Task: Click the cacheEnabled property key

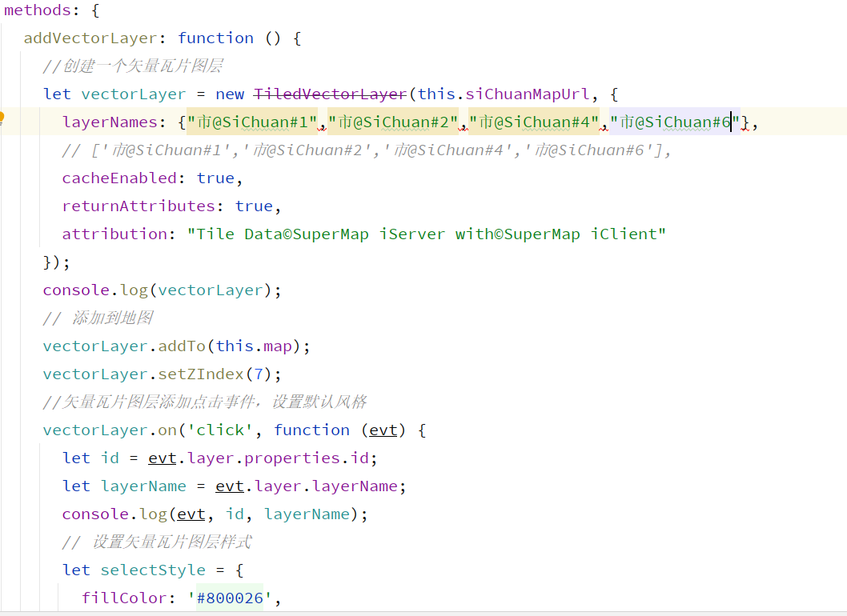Action: [119, 178]
